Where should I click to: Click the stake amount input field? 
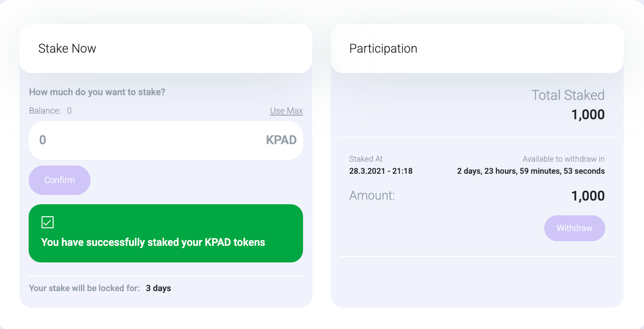coord(139,140)
